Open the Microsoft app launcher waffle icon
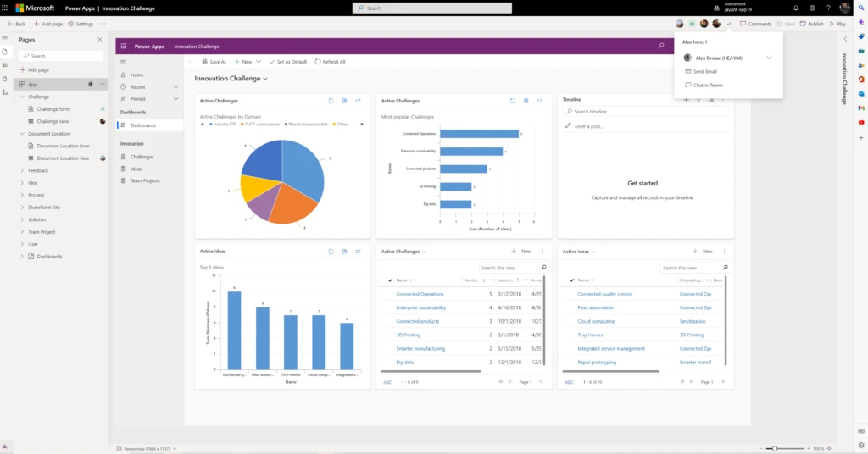This screenshot has height=454, width=868. point(6,8)
